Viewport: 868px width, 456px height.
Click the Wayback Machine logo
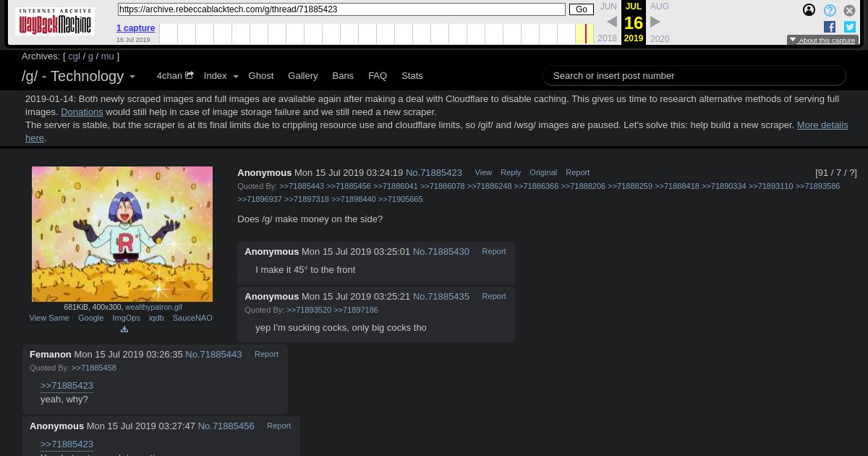(x=55, y=21)
